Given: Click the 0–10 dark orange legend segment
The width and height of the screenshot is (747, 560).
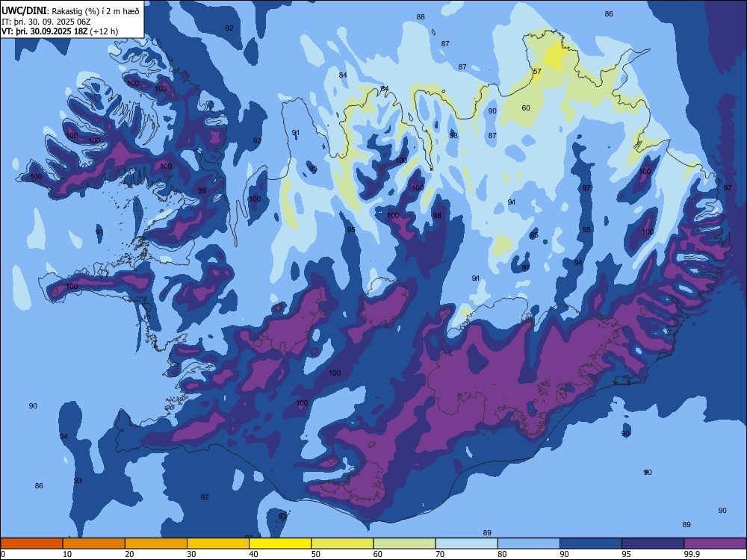Looking at the screenshot, I should (31, 544).
